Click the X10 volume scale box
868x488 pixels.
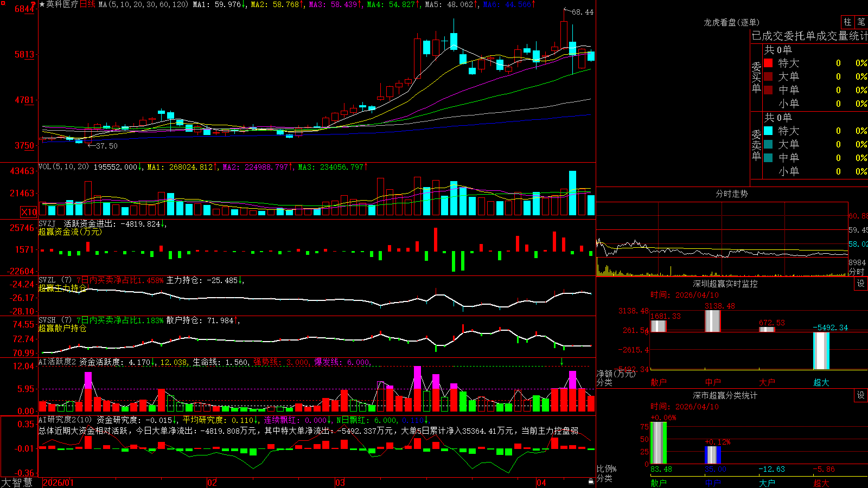[x=29, y=212]
